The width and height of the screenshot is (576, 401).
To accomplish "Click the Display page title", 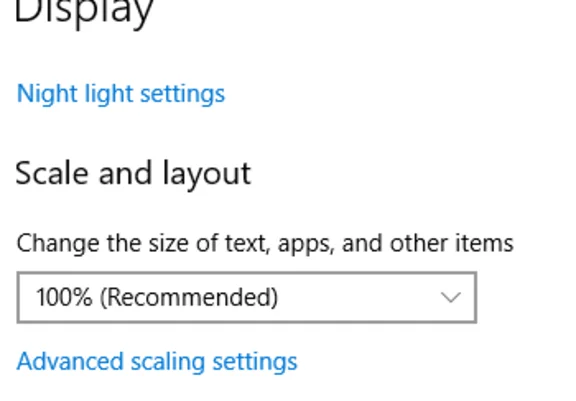I will coord(84,12).
